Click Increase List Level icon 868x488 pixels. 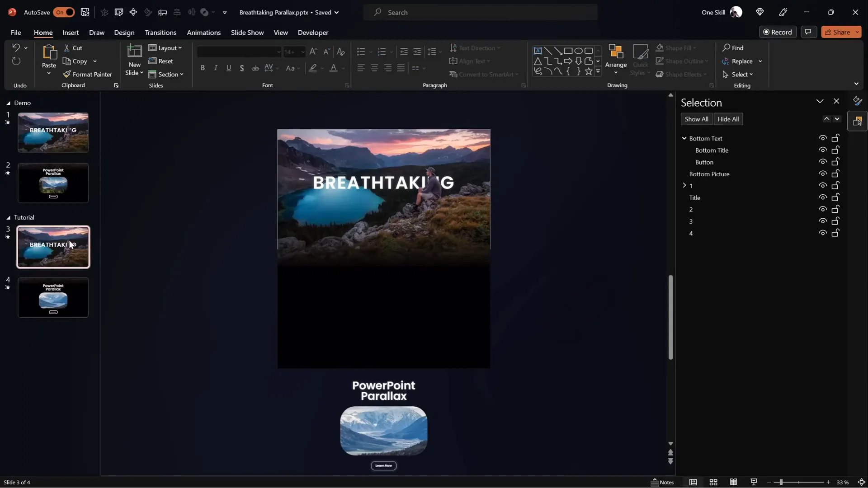(x=417, y=52)
